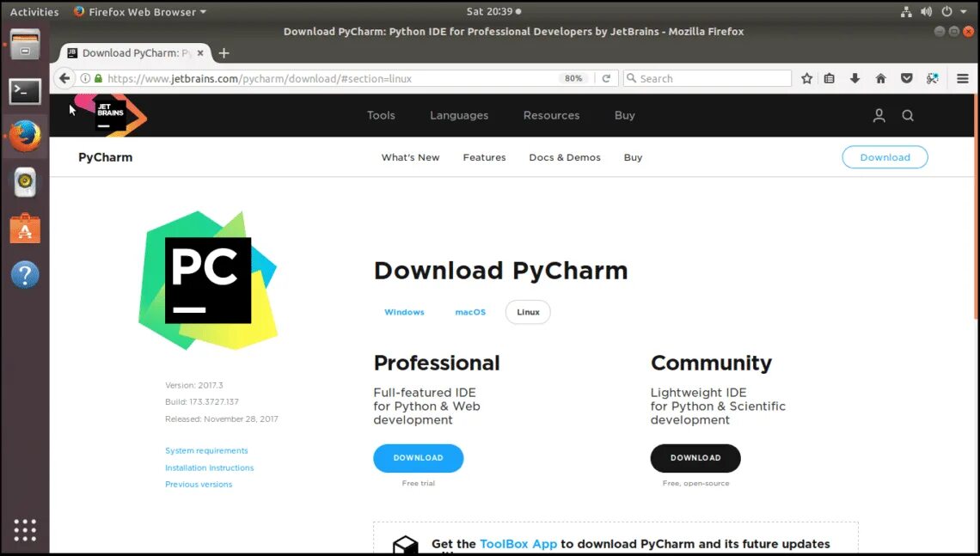The image size is (980, 556).
Task: Open site search magnifier icon
Action: point(908,115)
